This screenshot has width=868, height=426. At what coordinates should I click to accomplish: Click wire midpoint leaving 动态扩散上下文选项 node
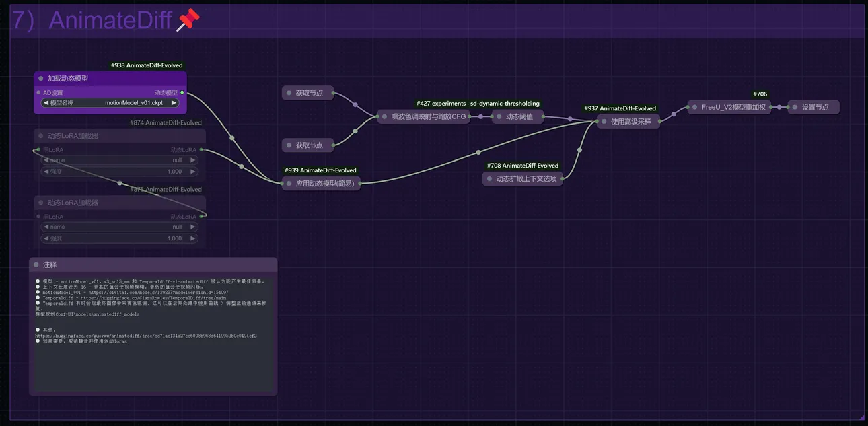click(579, 149)
